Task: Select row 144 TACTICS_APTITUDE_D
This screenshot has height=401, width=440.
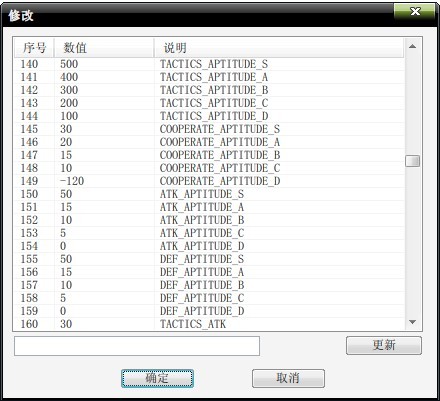Action: point(209,116)
